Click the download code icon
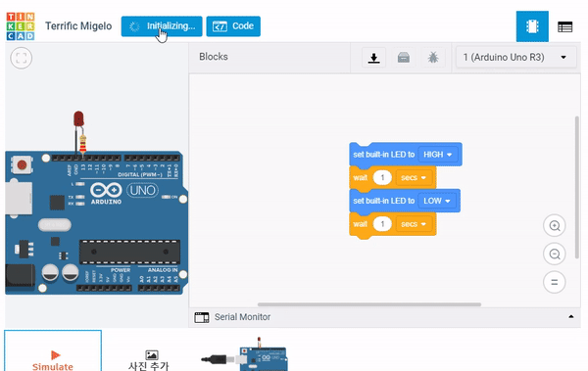The image size is (588, 371). 373,58
